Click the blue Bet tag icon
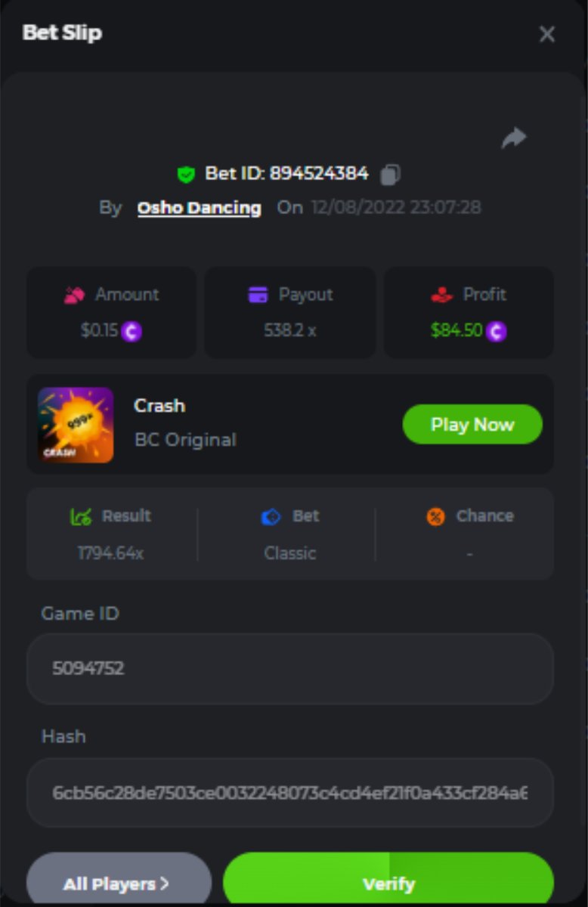Screen dimensions: 588x907 271,517
